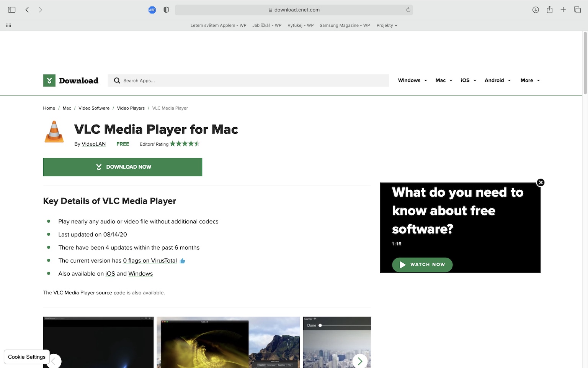Image resolution: width=588 pixels, height=368 pixels.
Task: Click the green Download logo icon
Action: tap(49, 80)
